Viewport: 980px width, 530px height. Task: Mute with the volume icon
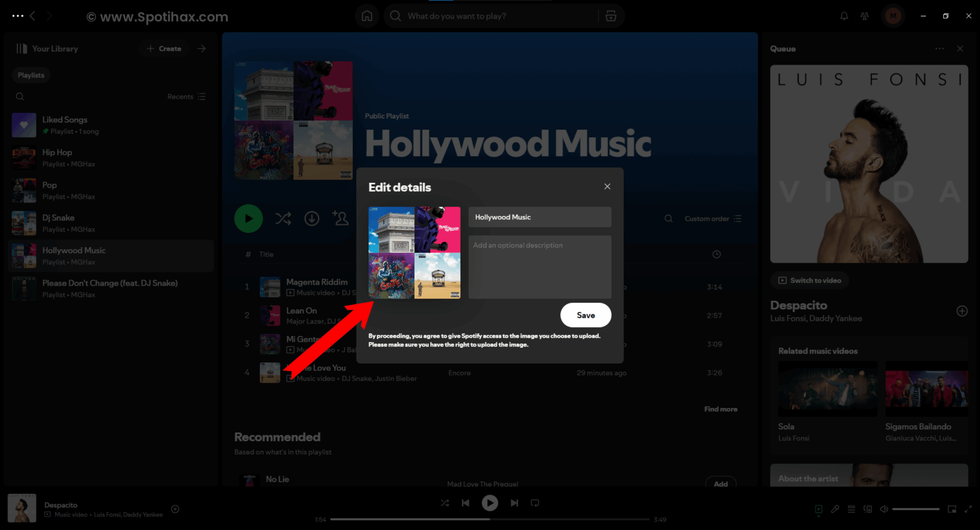tap(884, 509)
